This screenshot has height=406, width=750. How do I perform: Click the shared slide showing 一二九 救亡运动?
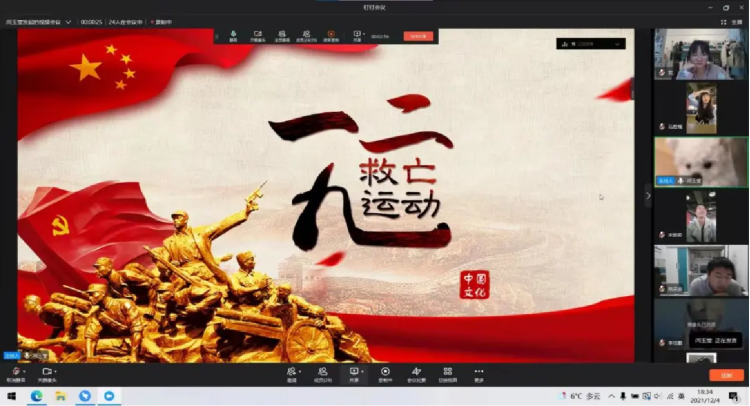326,196
